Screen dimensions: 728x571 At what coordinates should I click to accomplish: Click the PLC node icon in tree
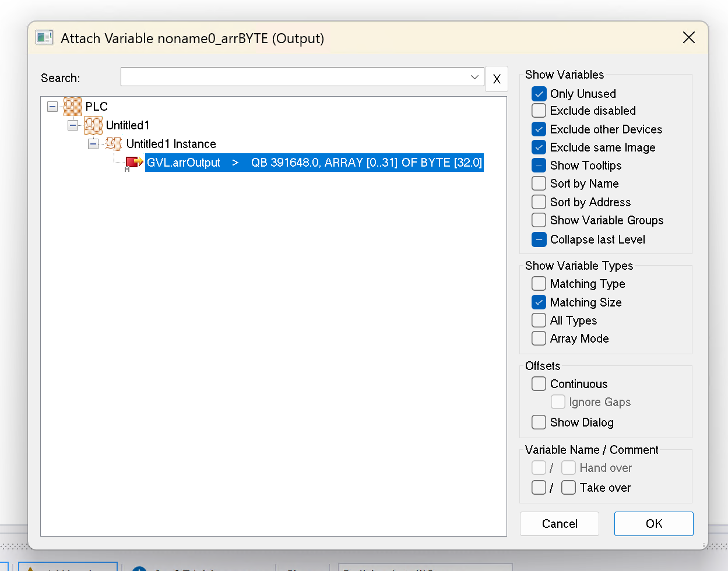pos(73,107)
